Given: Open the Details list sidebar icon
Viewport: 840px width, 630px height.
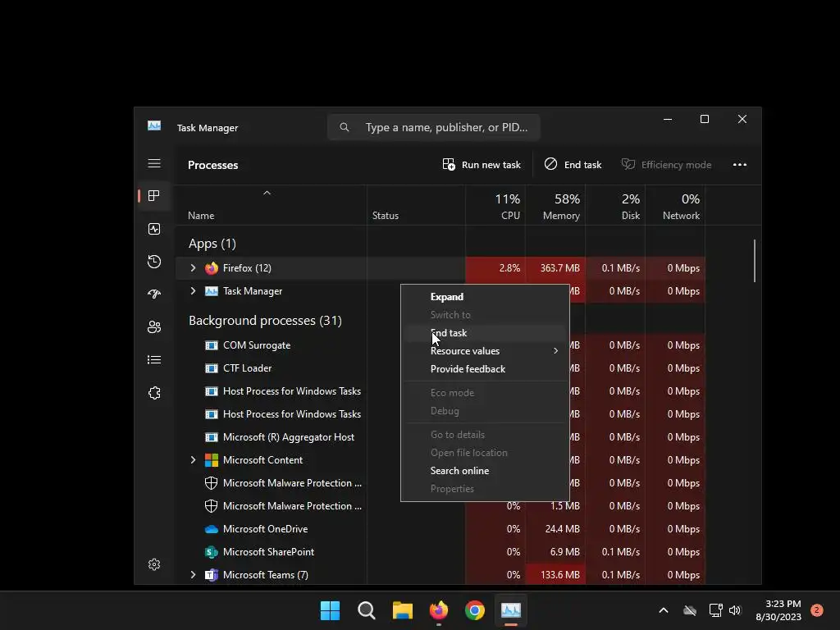Looking at the screenshot, I should pos(154,359).
